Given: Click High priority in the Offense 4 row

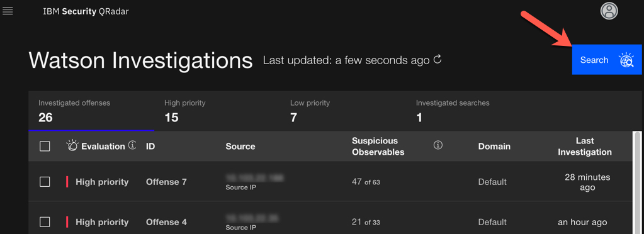Looking at the screenshot, I should click(x=102, y=222).
